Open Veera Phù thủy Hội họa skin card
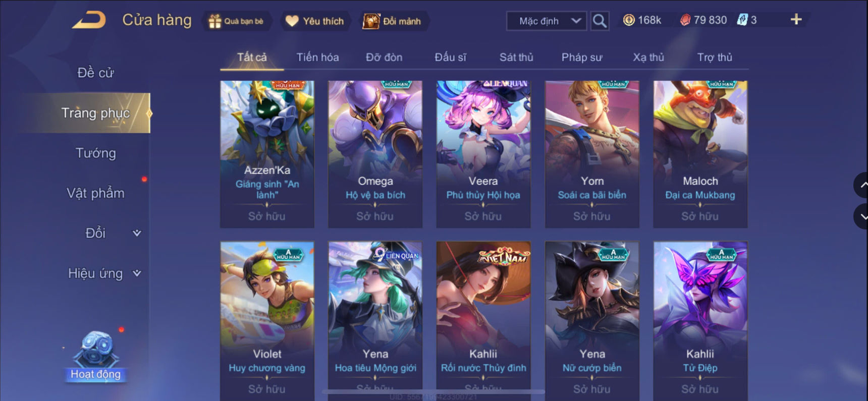 (x=483, y=154)
